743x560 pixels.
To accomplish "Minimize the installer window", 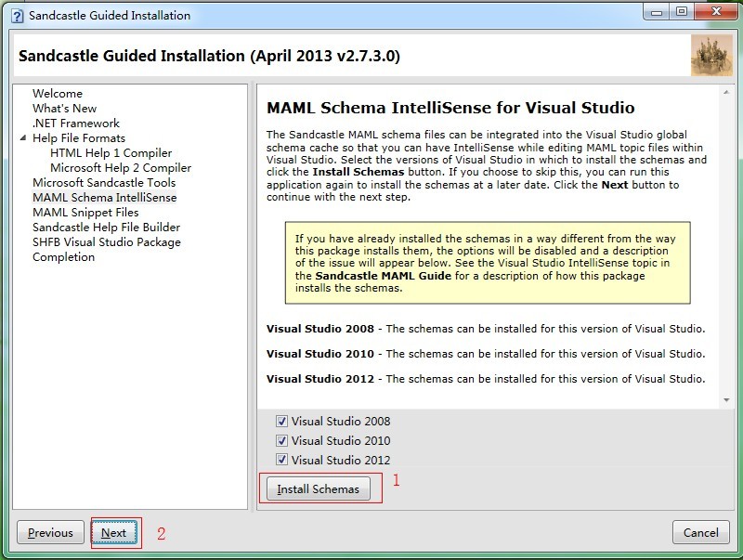I will point(657,12).
